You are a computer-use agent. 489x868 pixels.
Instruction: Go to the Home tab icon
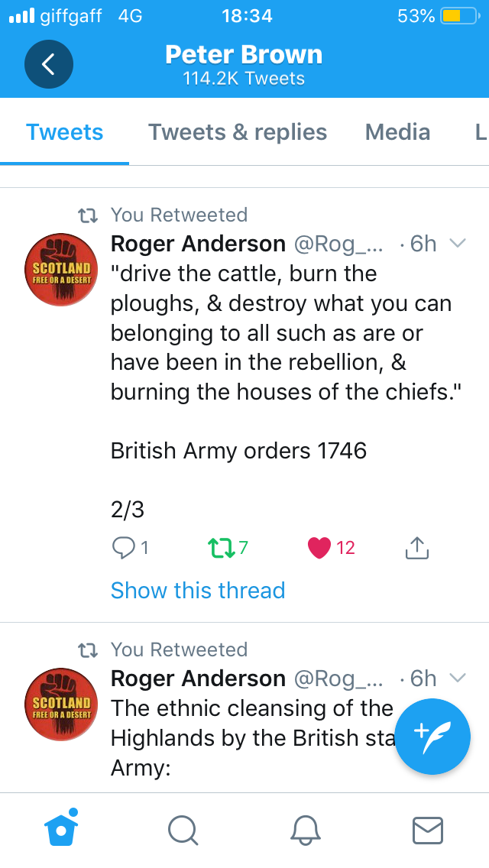61,828
